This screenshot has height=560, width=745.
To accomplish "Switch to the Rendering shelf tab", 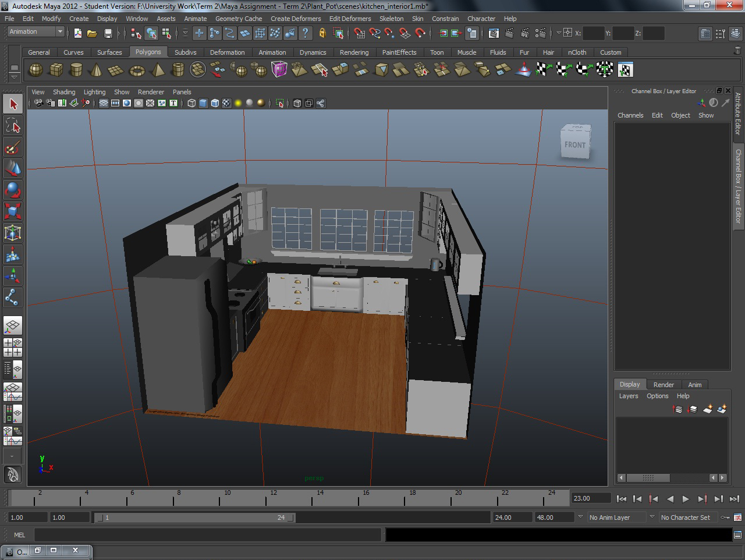I will point(354,52).
